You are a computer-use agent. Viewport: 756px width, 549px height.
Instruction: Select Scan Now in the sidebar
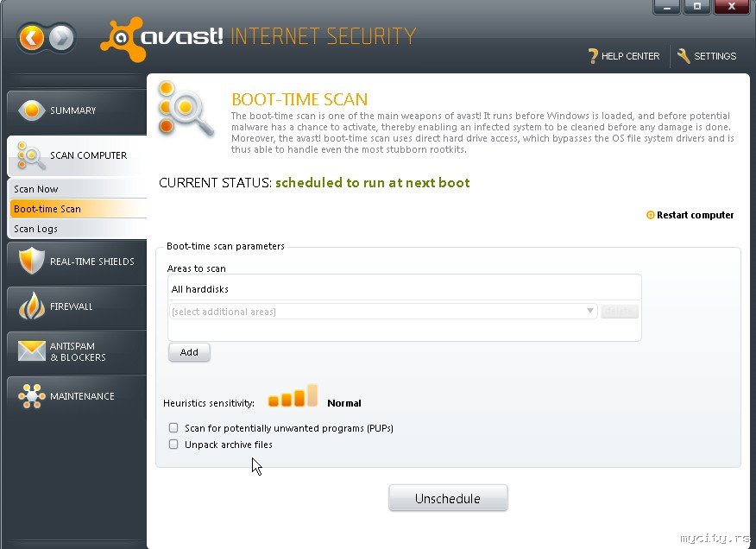(x=36, y=189)
